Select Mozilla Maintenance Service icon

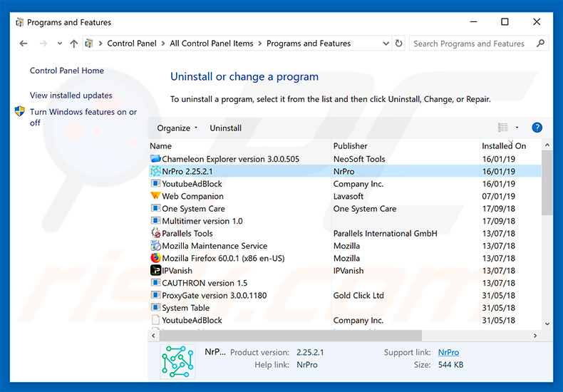tap(155, 246)
